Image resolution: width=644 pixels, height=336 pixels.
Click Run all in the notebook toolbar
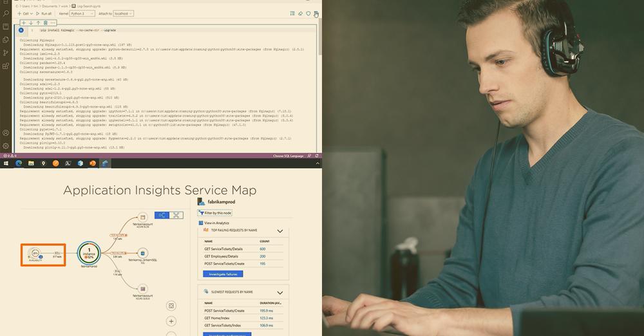[44, 14]
